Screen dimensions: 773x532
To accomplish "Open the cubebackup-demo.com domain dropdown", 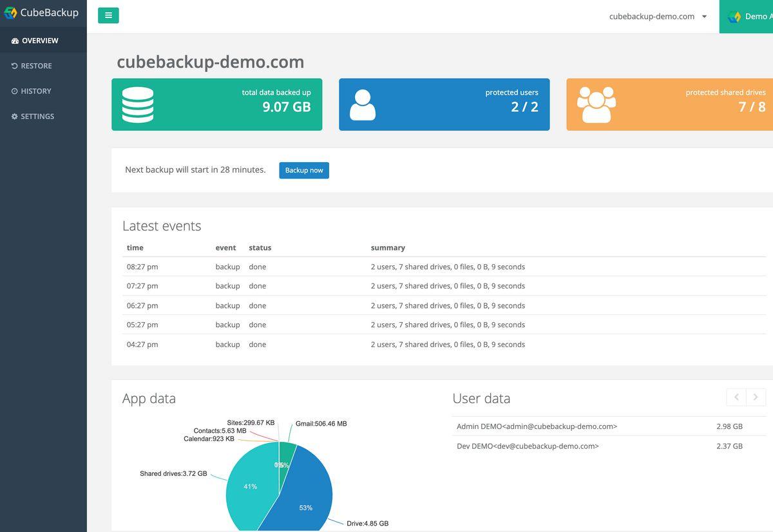I will coord(658,17).
